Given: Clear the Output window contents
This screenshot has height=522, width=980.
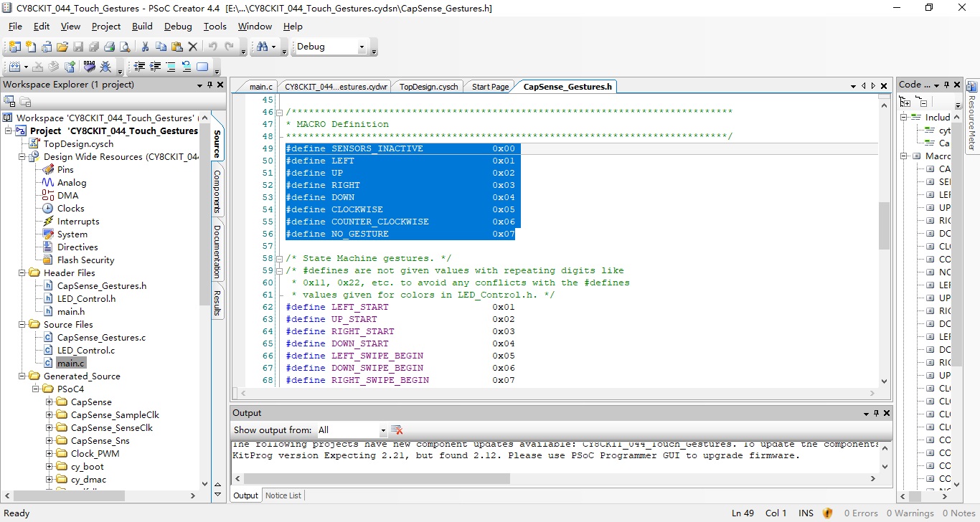Looking at the screenshot, I should tap(397, 430).
